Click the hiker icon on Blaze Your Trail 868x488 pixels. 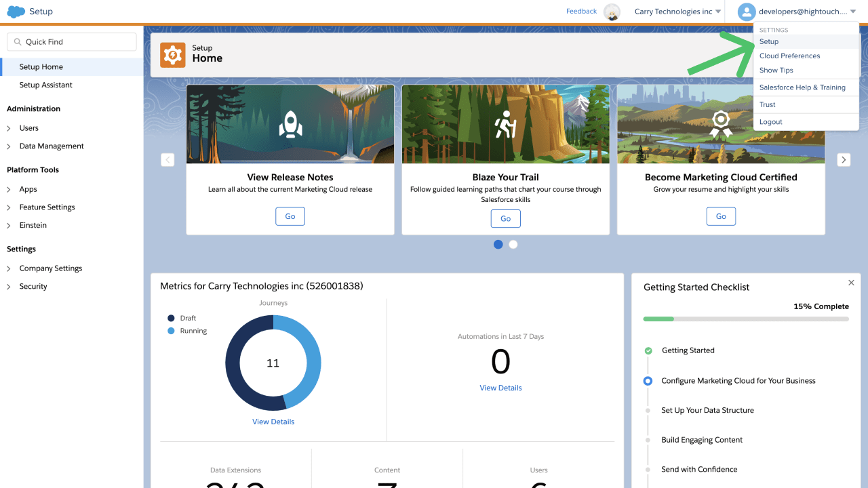point(505,125)
